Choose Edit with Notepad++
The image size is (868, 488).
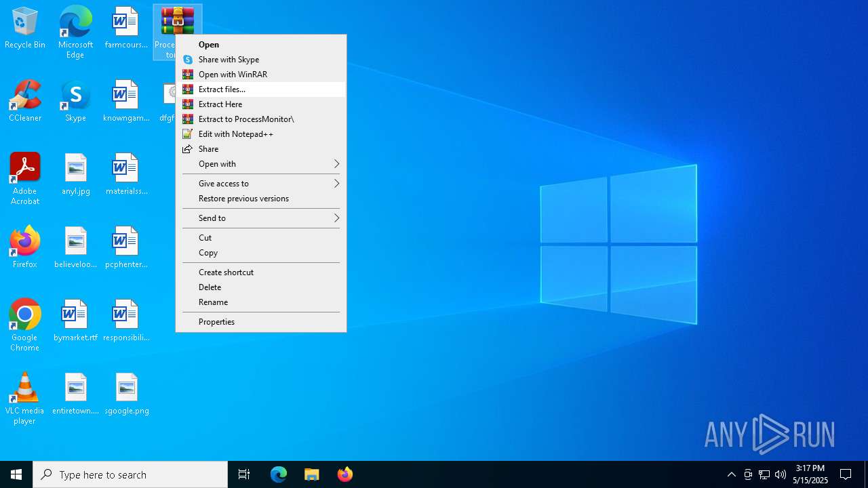click(x=261, y=134)
